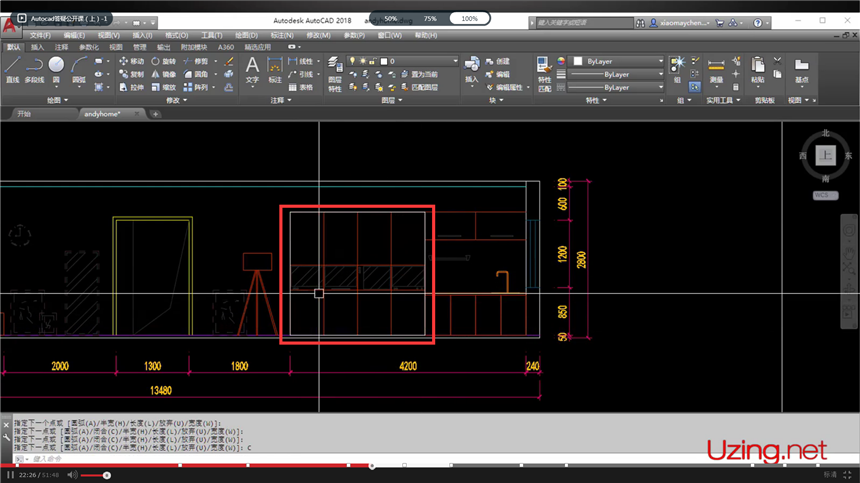
Task: Select the Polyline (多段线) tool
Action: click(34, 68)
